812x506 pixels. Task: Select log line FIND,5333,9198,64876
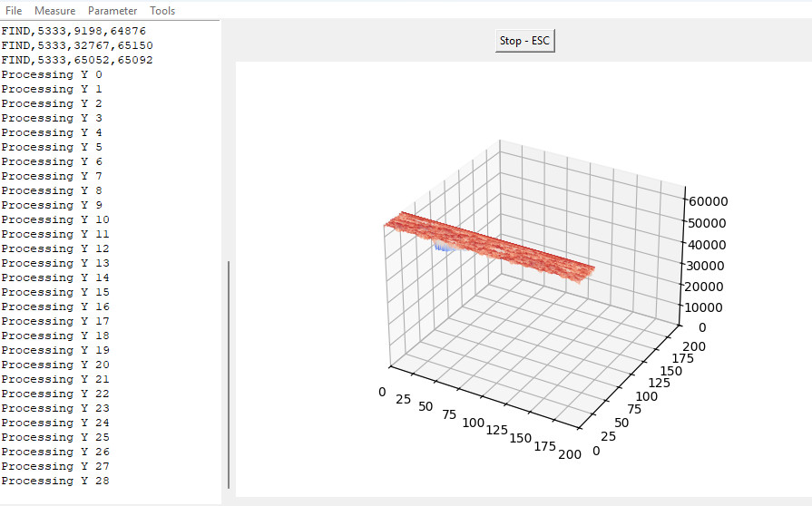(73, 31)
